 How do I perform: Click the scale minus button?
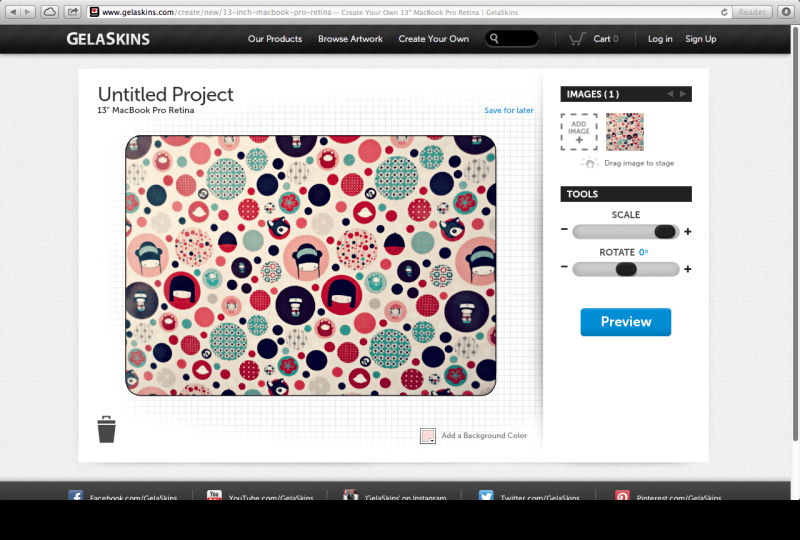564,229
